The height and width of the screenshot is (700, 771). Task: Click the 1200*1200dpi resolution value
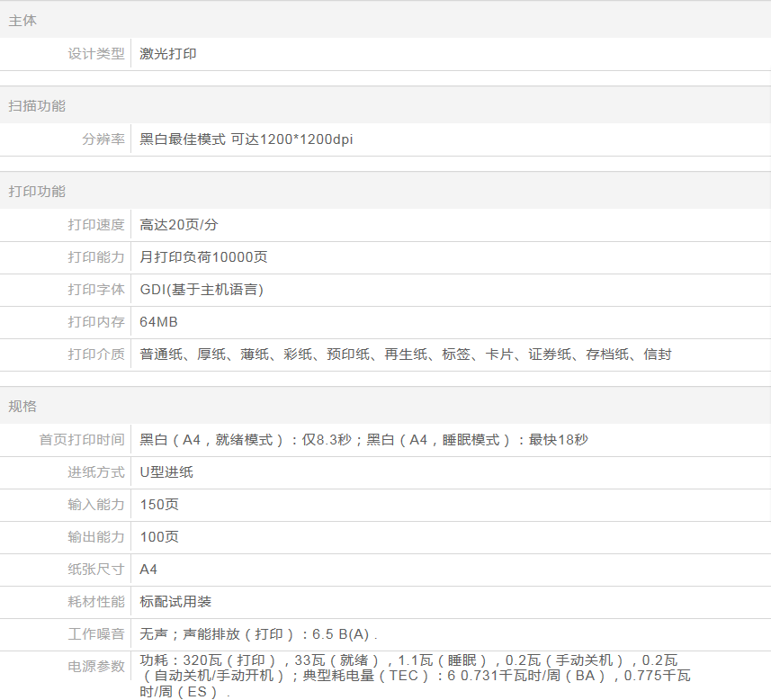[x=306, y=139]
